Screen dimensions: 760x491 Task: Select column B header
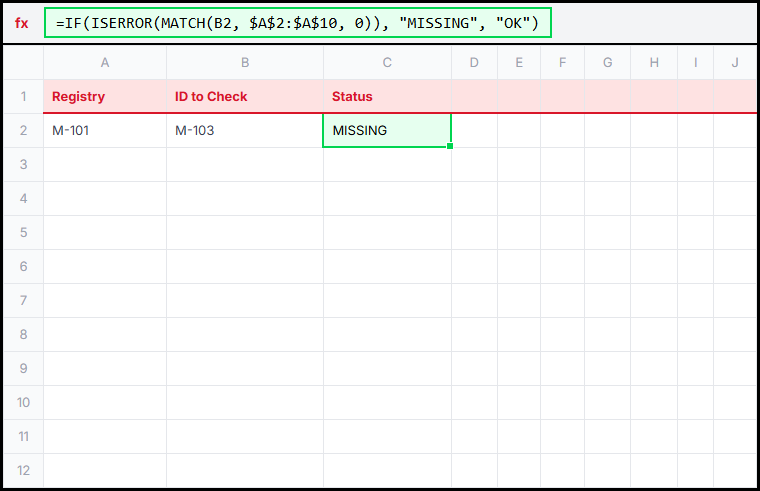[245, 63]
